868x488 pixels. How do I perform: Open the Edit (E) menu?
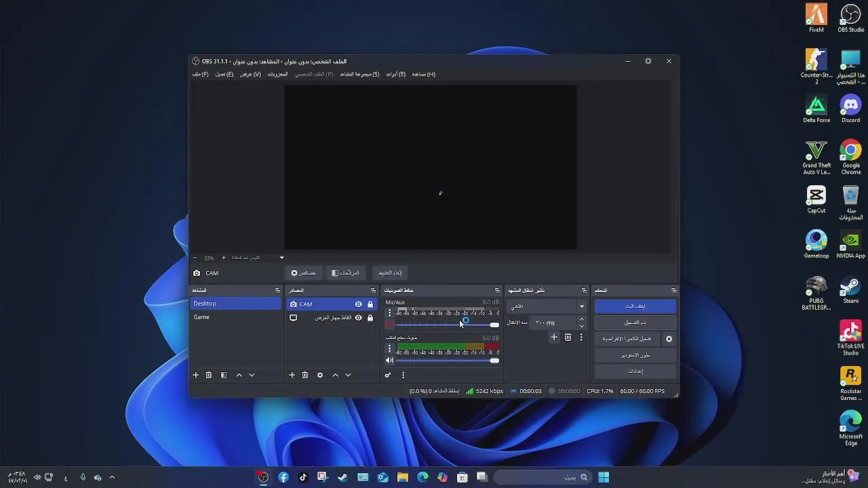pyautogui.click(x=224, y=75)
